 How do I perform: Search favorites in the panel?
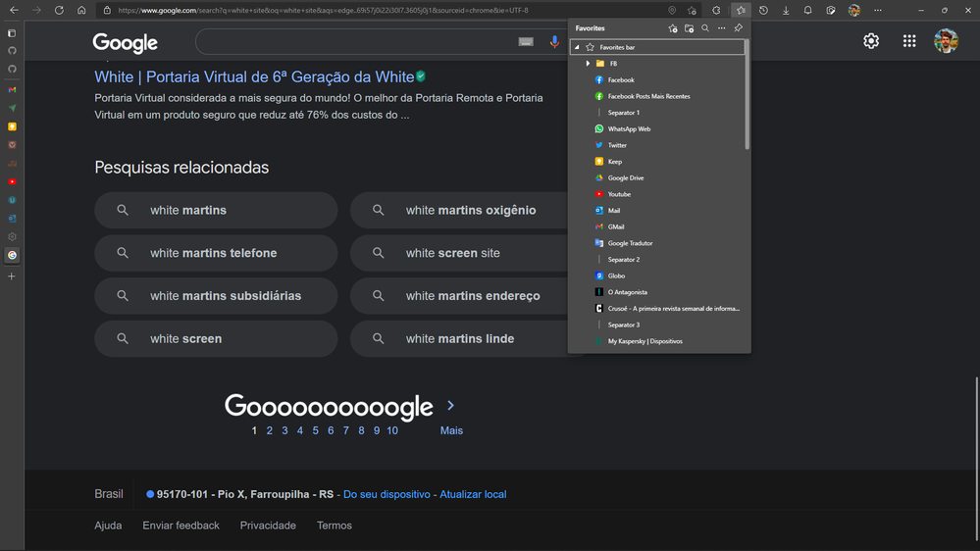[705, 28]
